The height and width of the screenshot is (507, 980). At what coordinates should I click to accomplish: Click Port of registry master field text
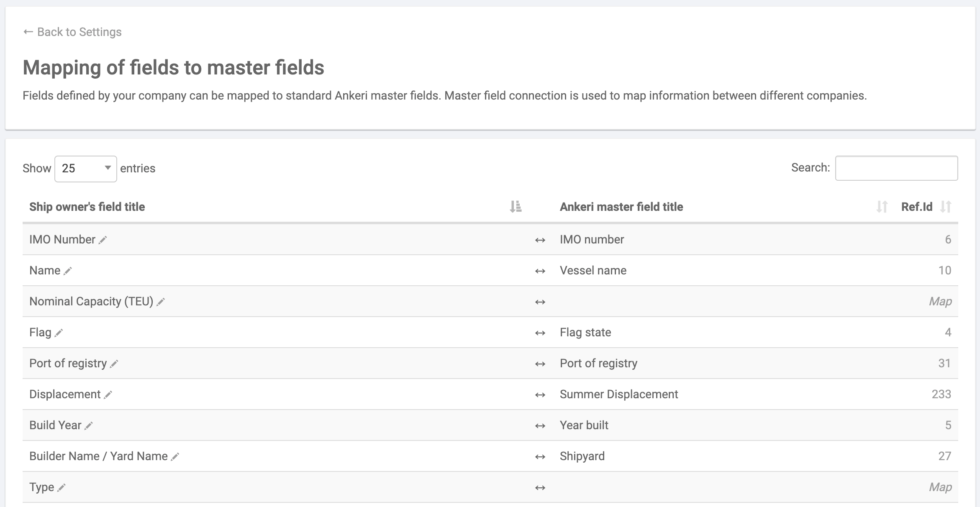click(x=598, y=363)
